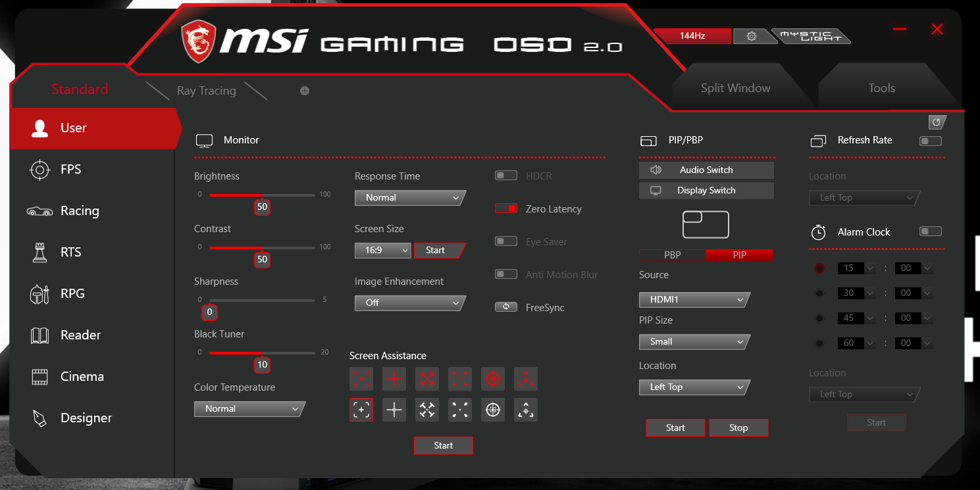Select the red triangle crosshair

(526, 378)
